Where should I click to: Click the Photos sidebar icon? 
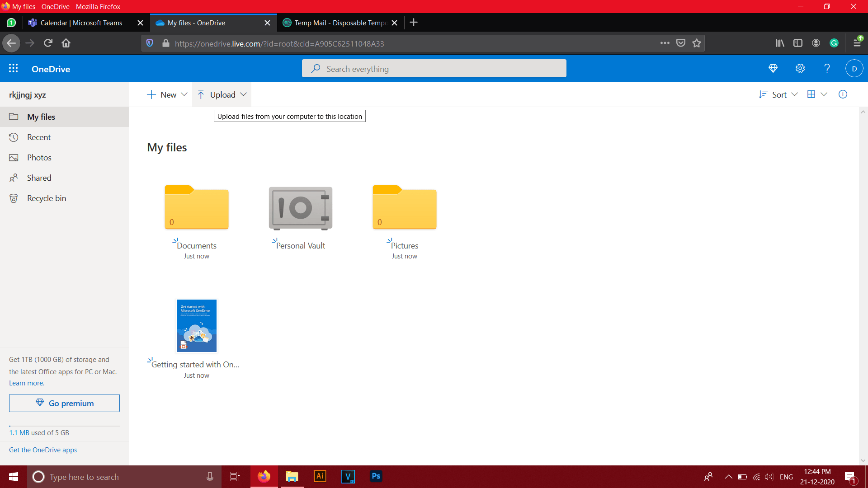(15, 157)
